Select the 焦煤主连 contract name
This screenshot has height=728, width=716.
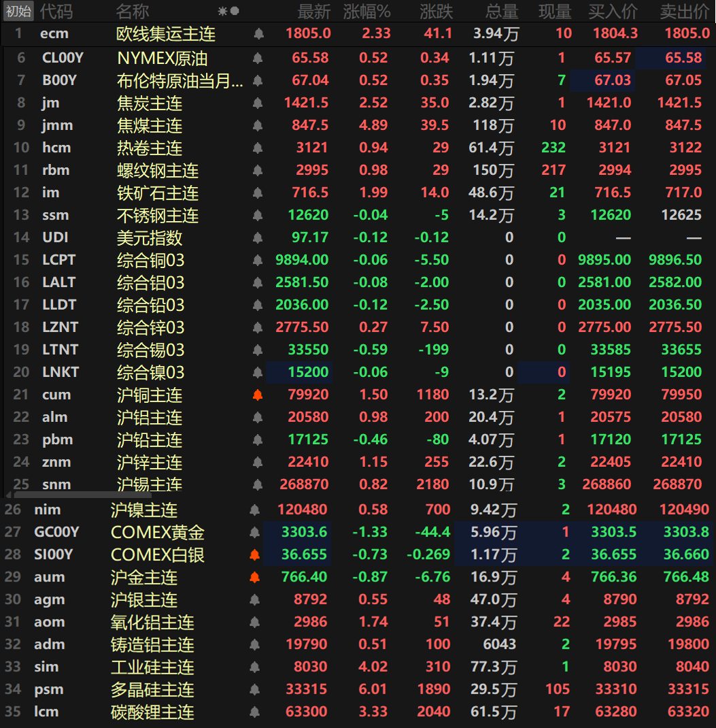pyautogui.click(x=150, y=126)
